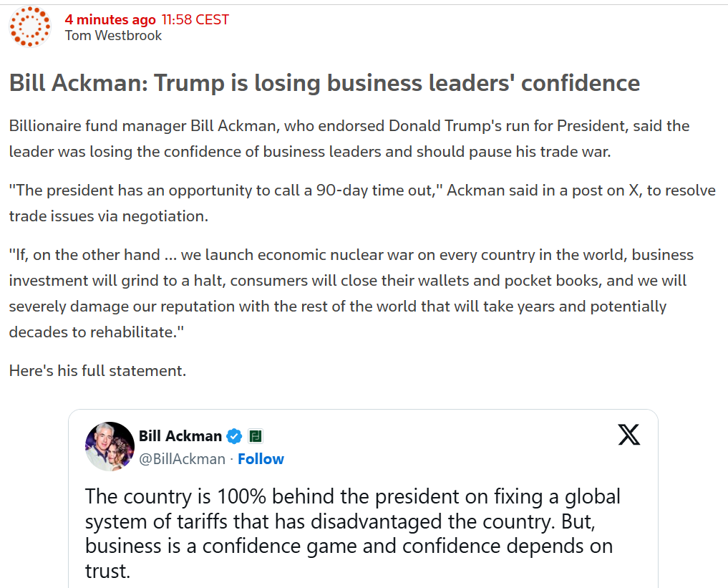Image resolution: width=728 pixels, height=588 pixels.
Task: Click the Reuters dotted-circle logo icon
Action: click(x=30, y=27)
